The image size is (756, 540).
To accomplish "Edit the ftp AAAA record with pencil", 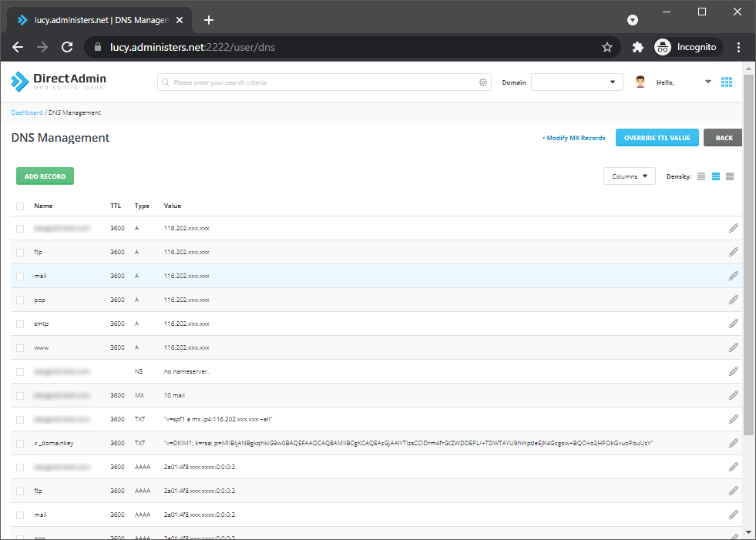I will click(734, 491).
